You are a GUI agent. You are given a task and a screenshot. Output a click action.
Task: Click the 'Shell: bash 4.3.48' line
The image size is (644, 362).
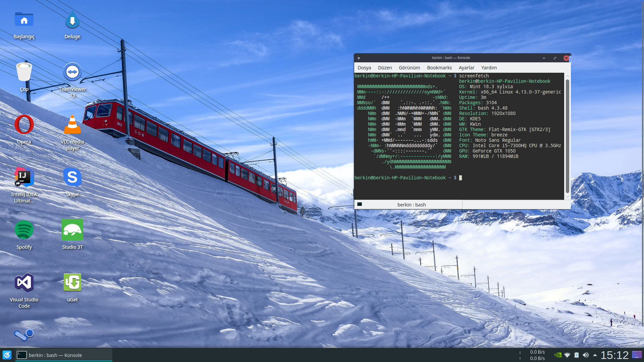pyautogui.click(x=483, y=108)
